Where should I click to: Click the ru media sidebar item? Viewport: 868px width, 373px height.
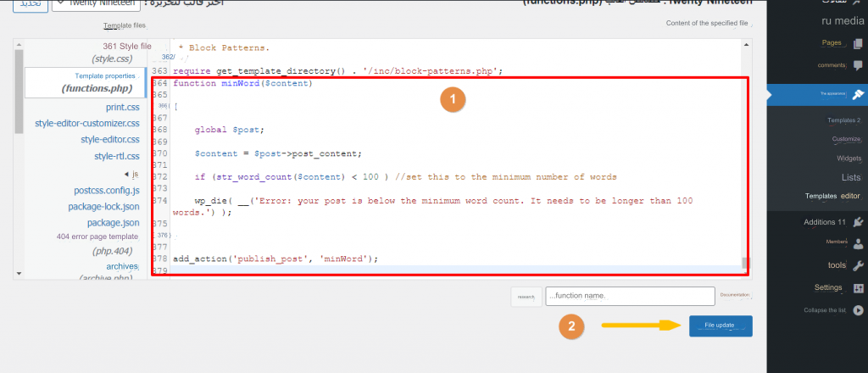point(842,22)
